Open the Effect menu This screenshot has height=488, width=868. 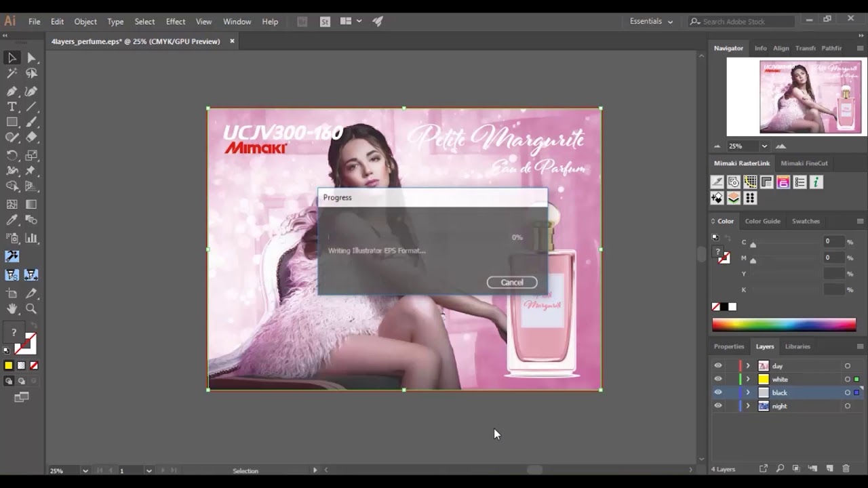pos(176,22)
